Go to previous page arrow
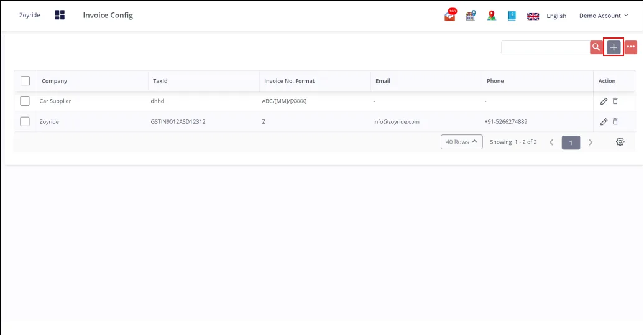This screenshot has height=336, width=644. click(551, 142)
